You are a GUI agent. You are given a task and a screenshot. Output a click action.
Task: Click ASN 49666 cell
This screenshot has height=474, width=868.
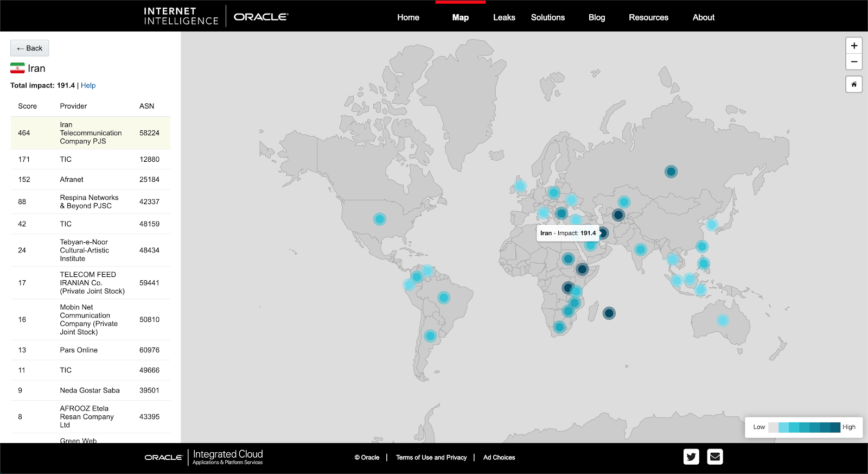(149, 370)
